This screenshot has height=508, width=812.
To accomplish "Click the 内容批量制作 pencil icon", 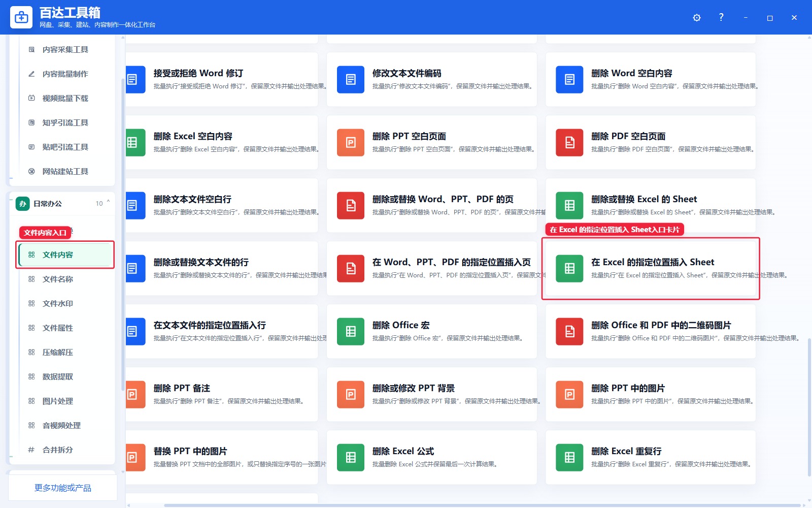I will click(x=31, y=74).
